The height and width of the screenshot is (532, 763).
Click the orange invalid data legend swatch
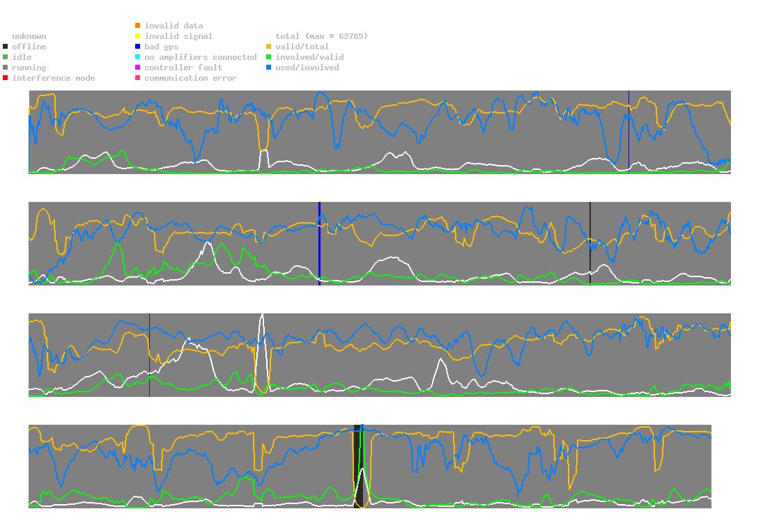pos(138,26)
